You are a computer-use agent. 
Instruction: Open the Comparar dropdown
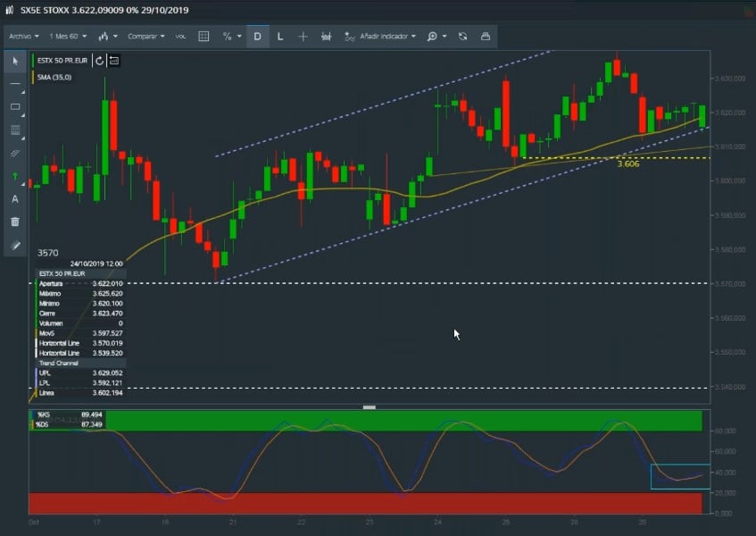coord(145,37)
